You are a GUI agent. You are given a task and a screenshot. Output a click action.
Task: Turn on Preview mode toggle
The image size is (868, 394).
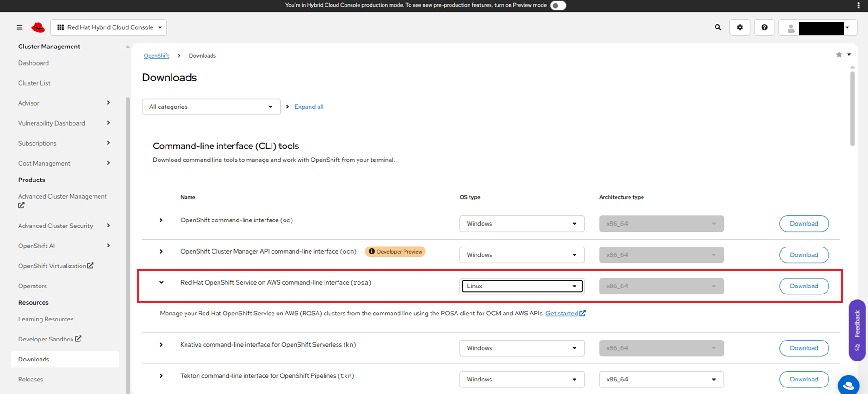558,5
